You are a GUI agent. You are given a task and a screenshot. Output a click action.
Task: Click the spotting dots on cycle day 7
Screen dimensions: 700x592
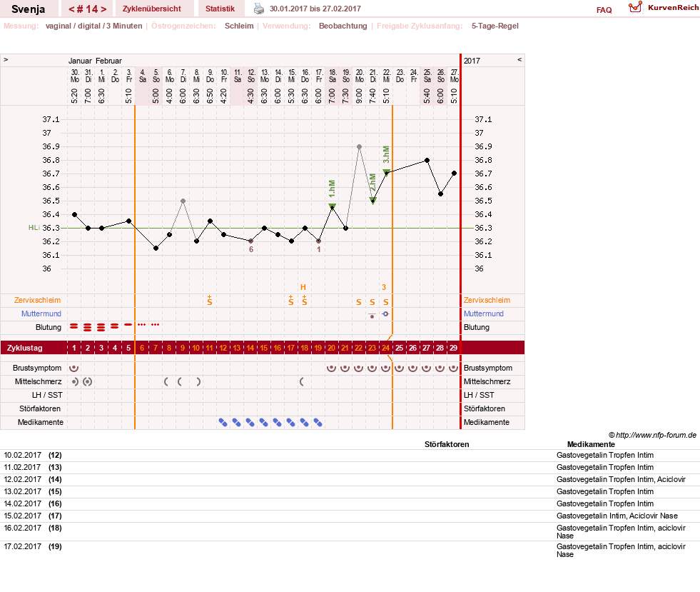coord(156,324)
